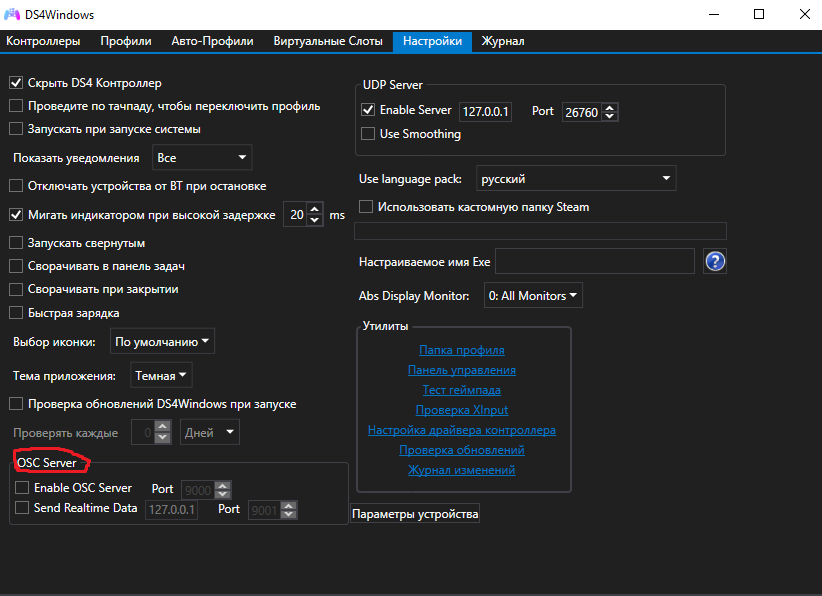822x596 pixels.
Task: Open the Показать уведомления dropdown
Action: 202,158
